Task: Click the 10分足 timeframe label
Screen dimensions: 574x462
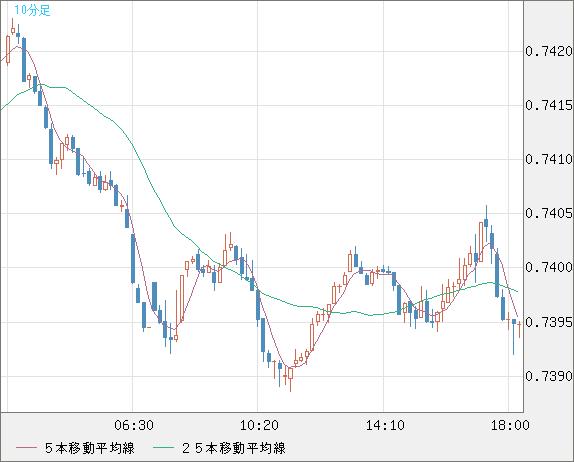Action: tap(32, 10)
